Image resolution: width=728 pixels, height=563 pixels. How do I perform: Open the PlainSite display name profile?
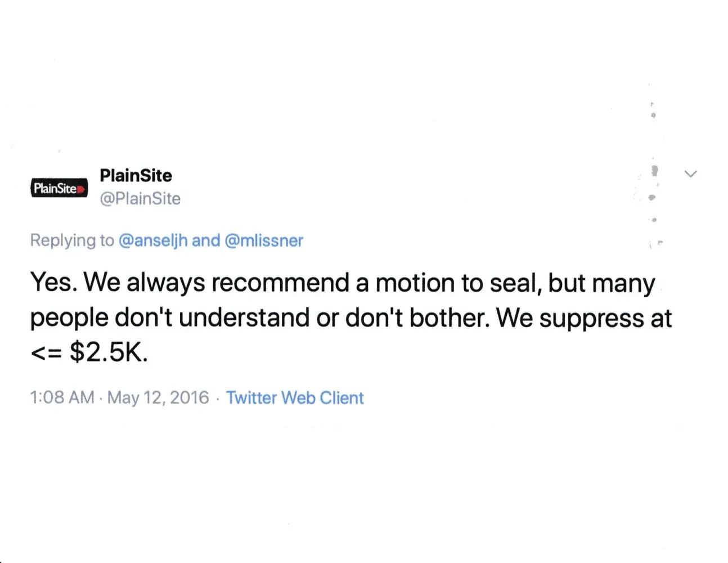coord(136,175)
